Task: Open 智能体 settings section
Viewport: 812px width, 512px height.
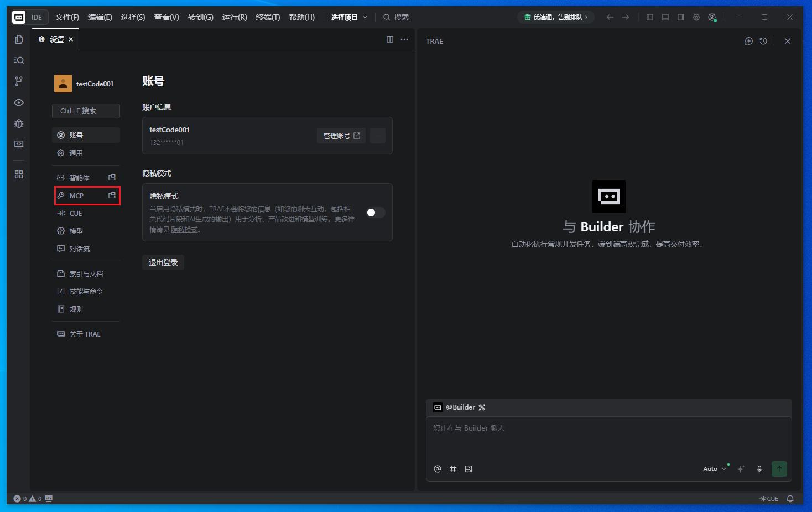Action: 86,178
